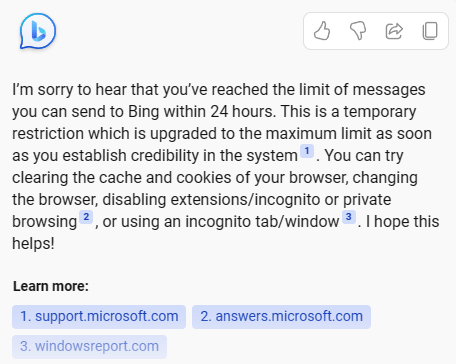Click the thumbs up like icon

[x=322, y=31]
